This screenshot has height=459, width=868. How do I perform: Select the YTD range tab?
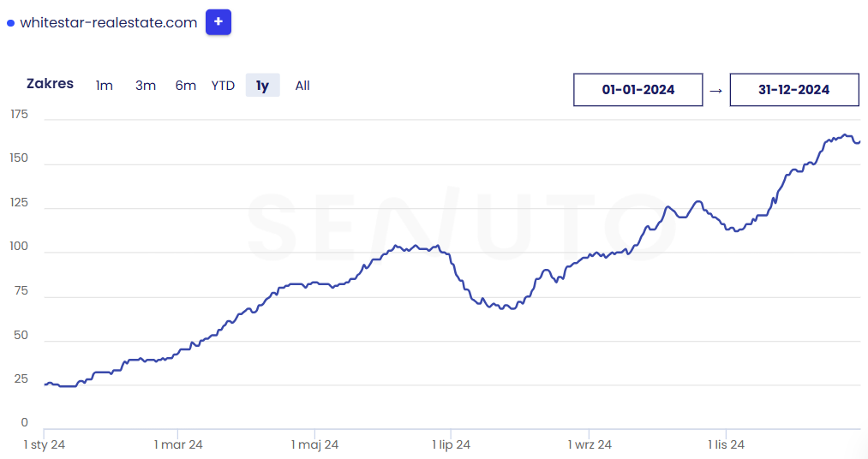coord(223,86)
